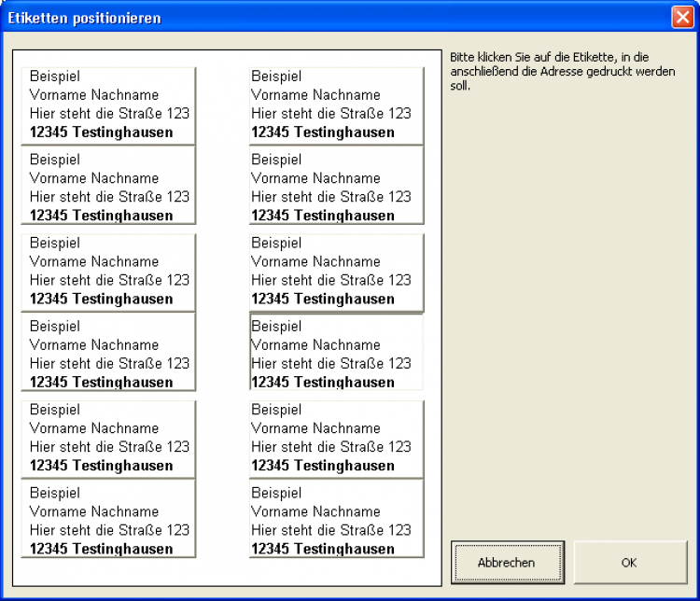Choose the fifth label in the right column

336,438
